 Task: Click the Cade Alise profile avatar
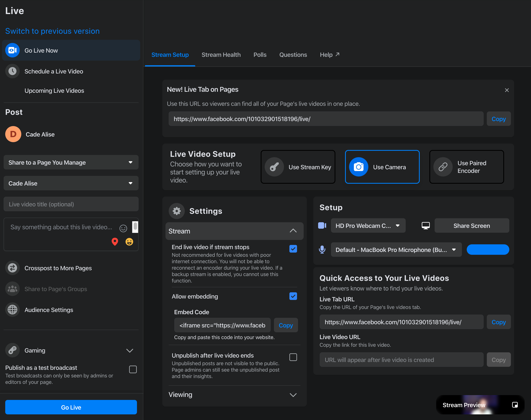pos(13,134)
